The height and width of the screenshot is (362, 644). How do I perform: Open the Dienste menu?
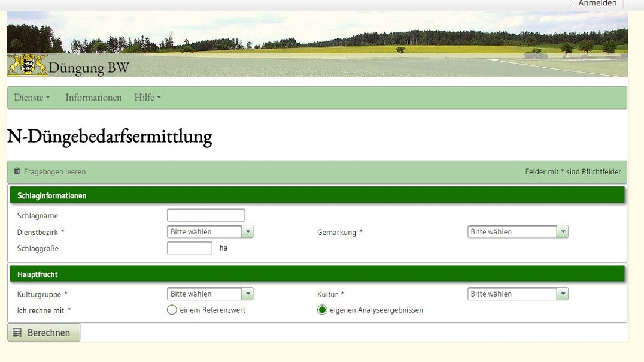28,97
